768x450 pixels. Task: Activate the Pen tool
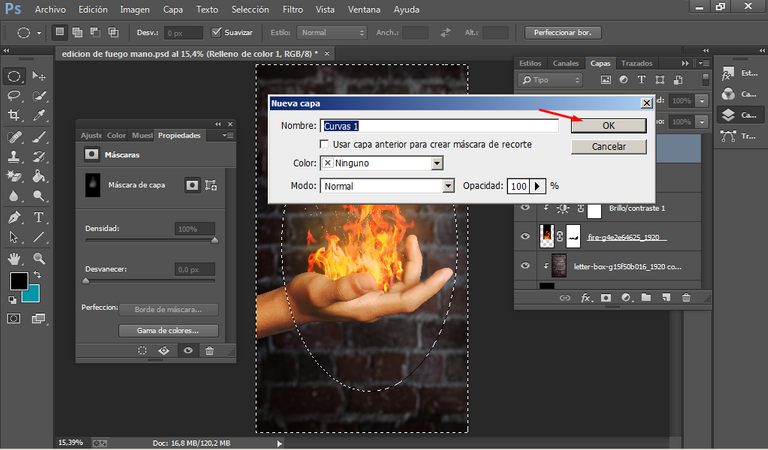[x=14, y=217]
